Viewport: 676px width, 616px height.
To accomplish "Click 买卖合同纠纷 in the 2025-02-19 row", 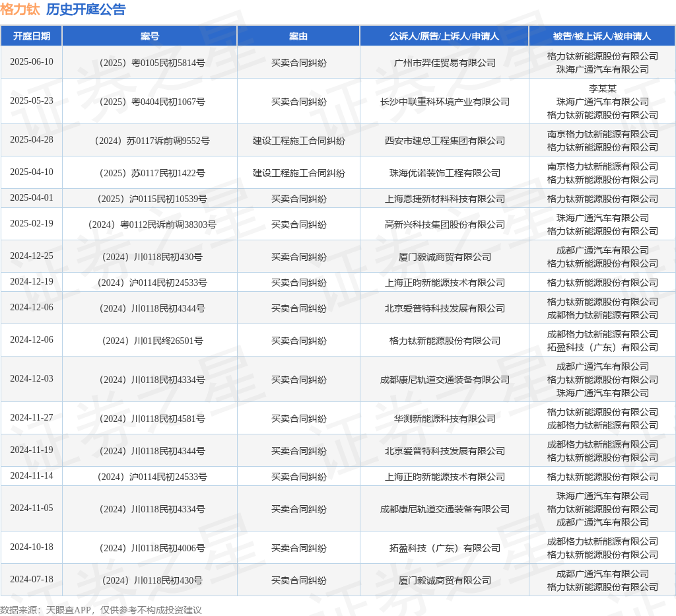I will tap(298, 224).
